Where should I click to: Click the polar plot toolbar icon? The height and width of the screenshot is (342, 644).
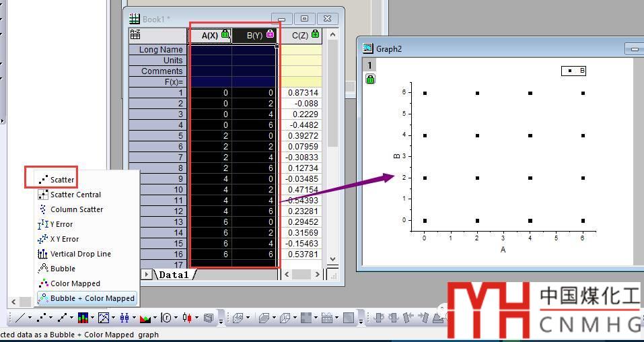(166, 318)
